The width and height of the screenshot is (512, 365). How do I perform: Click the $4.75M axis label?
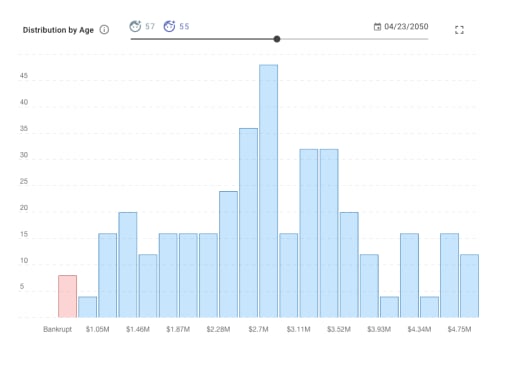coord(459,329)
